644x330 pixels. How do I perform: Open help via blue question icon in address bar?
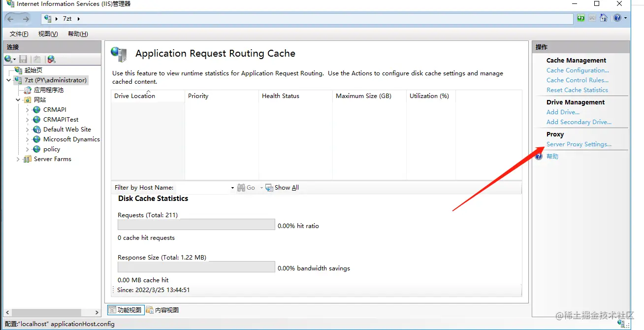[x=617, y=18]
